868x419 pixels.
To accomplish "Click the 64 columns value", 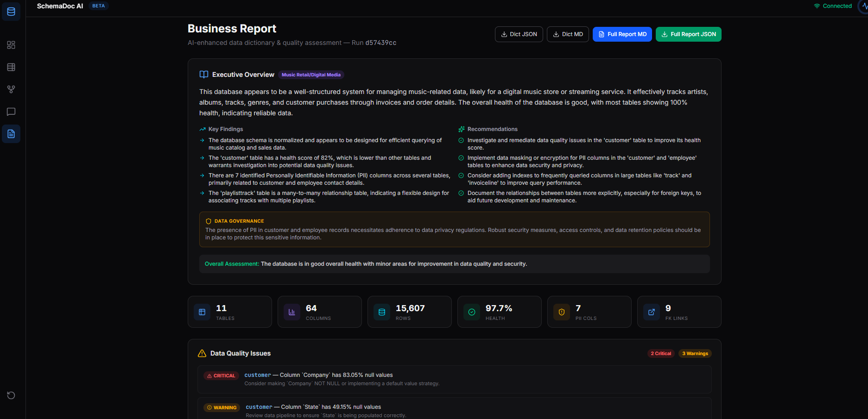I will point(311,308).
